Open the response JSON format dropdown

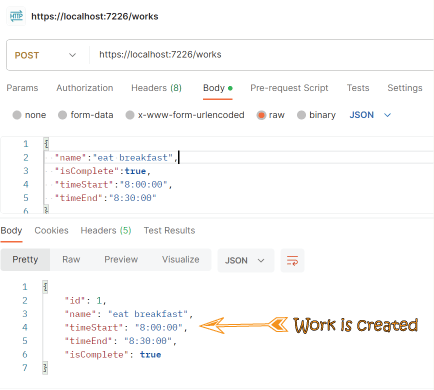[x=246, y=260]
